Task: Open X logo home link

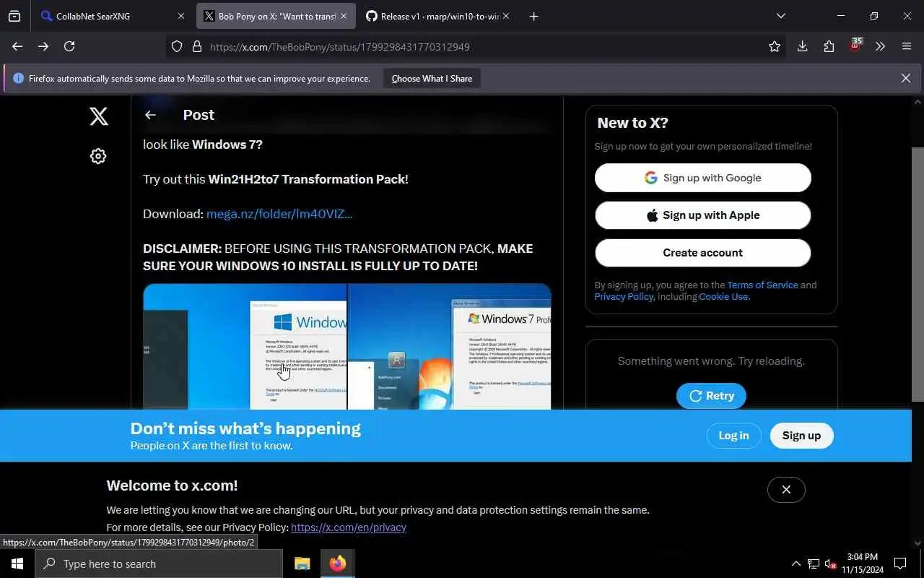Action: [x=99, y=116]
